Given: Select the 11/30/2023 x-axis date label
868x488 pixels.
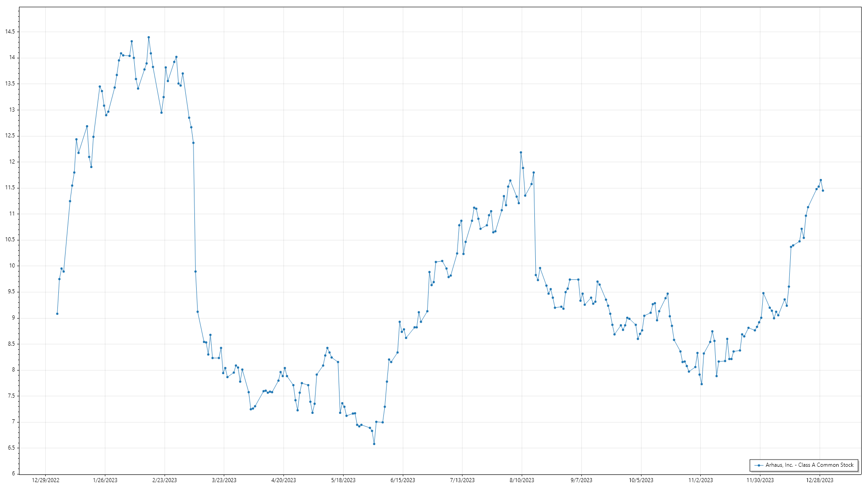Looking at the screenshot, I should [760, 480].
